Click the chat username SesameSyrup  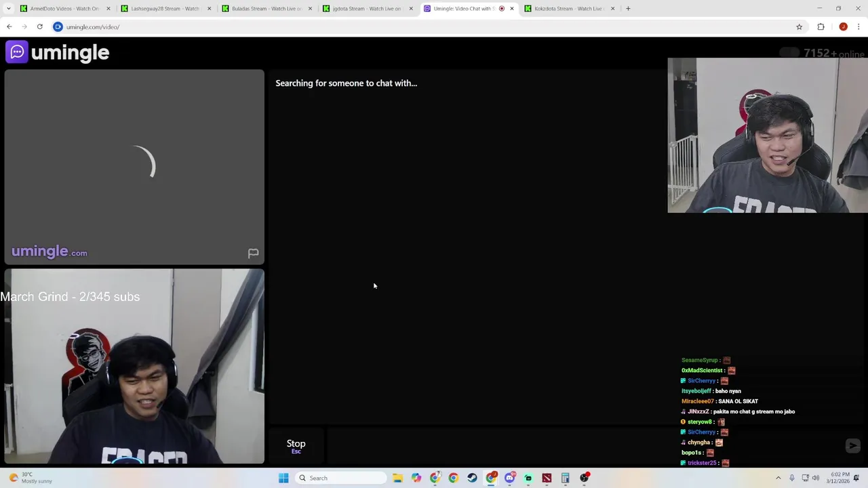[699, 360]
